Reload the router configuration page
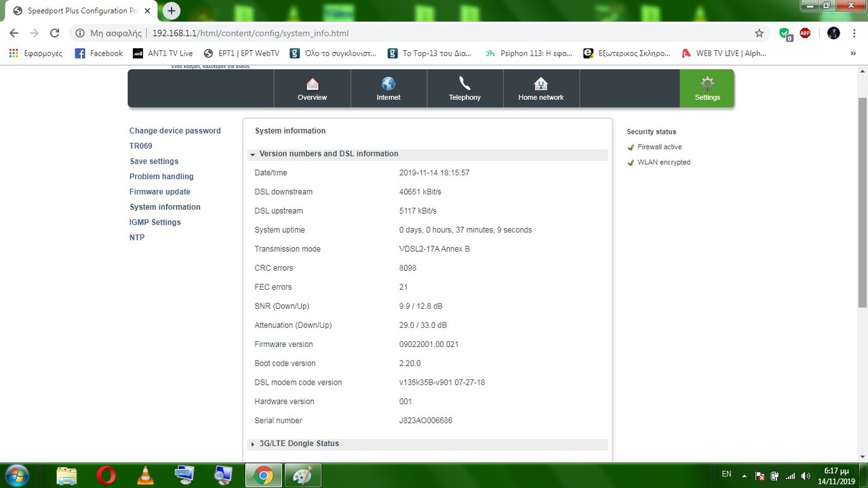 [55, 33]
